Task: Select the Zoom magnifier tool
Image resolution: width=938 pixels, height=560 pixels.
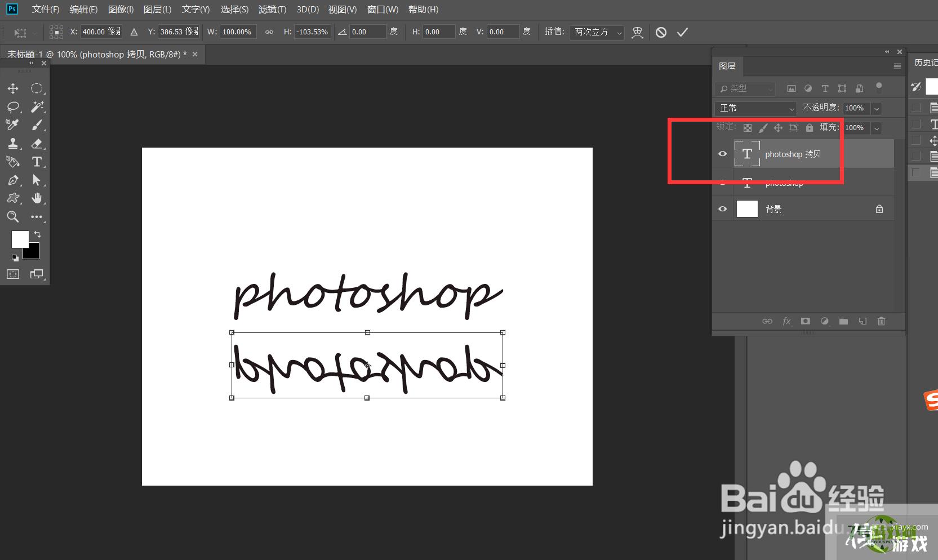Action: coord(13,216)
